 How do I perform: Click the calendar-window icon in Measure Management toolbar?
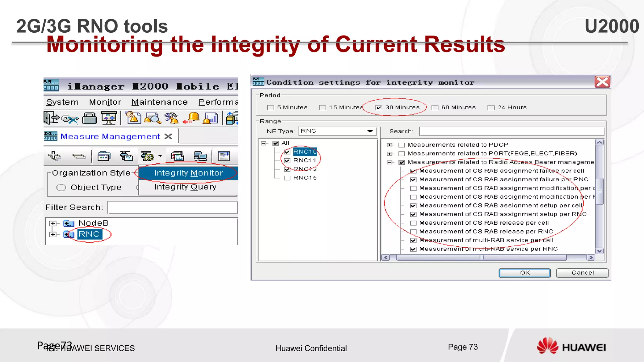tap(104, 156)
